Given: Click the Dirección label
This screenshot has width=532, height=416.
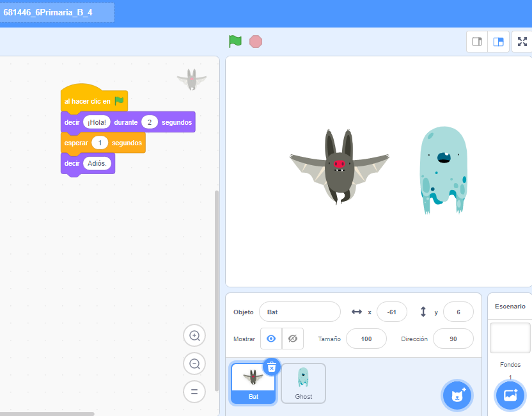Looking at the screenshot, I should 414,339.
